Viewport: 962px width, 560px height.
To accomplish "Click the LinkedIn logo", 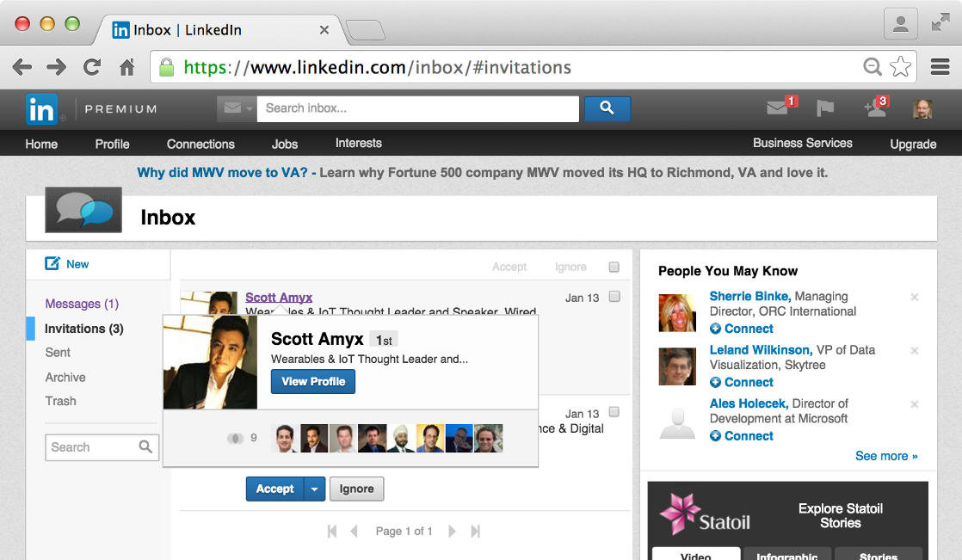I will click(x=41, y=109).
